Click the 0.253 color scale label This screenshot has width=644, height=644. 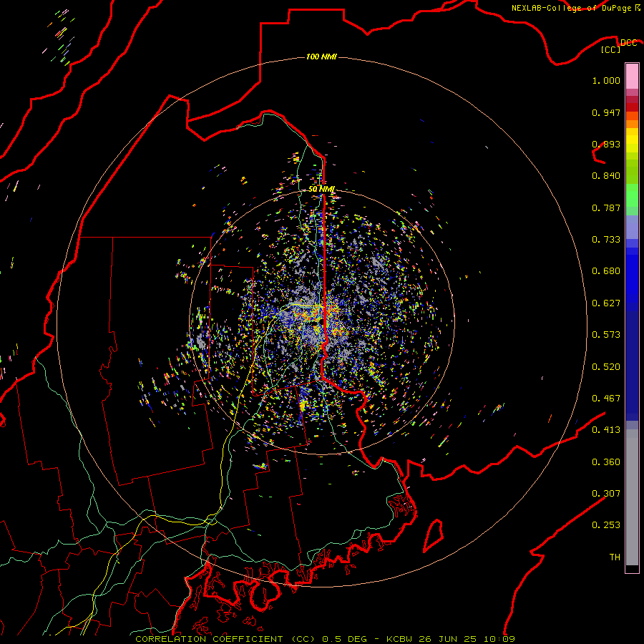[606, 525]
